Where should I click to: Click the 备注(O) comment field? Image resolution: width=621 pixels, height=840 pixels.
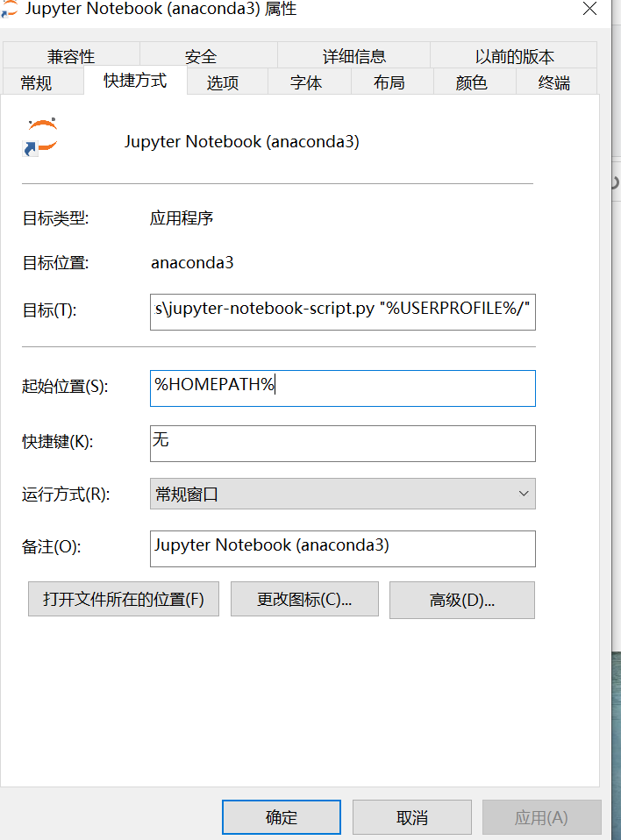tap(343, 549)
